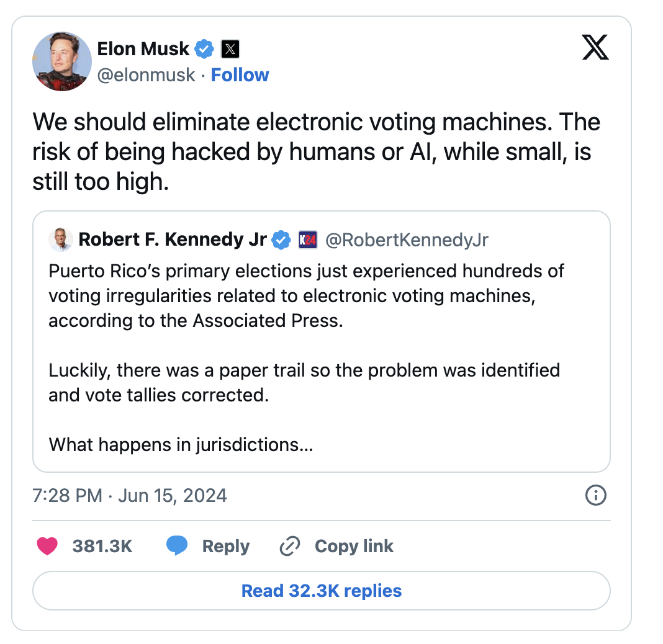Follow the @elonmusk account

pyautogui.click(x=240, y=75)
